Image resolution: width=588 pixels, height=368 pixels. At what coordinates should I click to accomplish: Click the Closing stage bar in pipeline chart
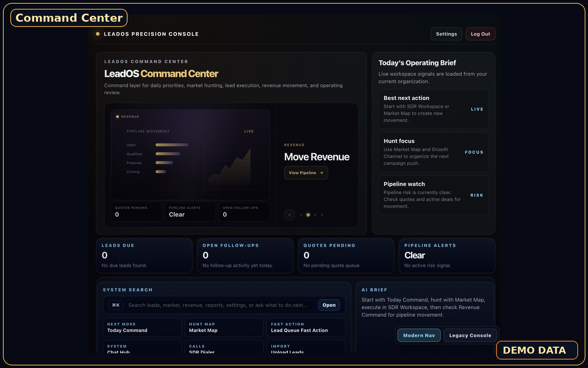pos(161,172)
